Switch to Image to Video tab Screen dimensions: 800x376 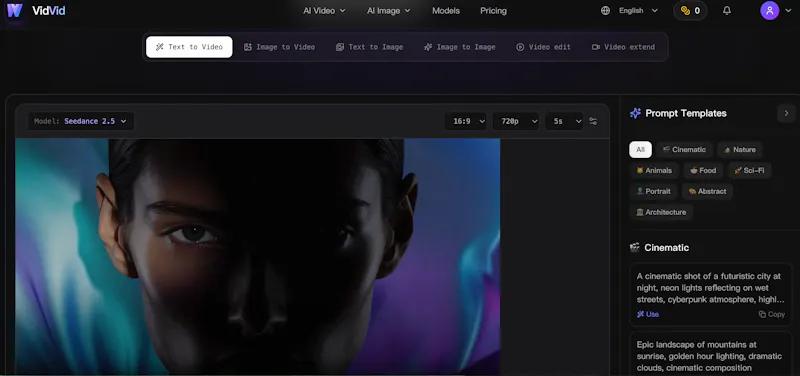point(279,47)
